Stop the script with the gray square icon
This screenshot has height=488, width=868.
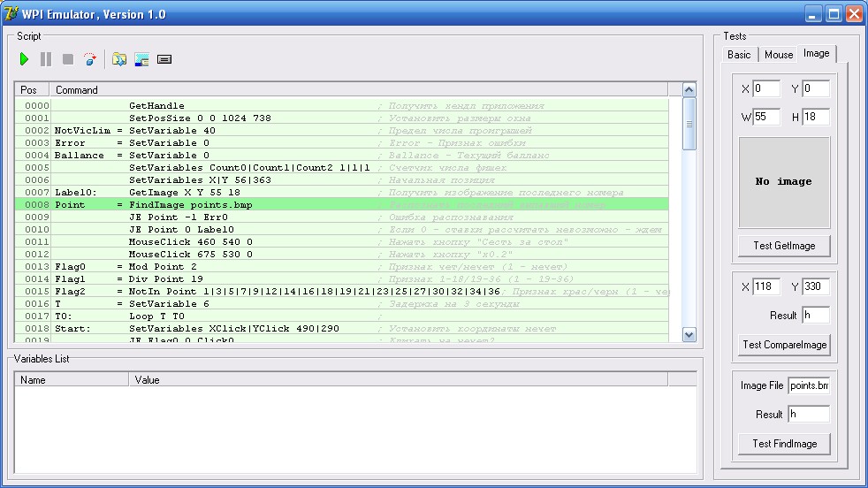coord(68,59)
